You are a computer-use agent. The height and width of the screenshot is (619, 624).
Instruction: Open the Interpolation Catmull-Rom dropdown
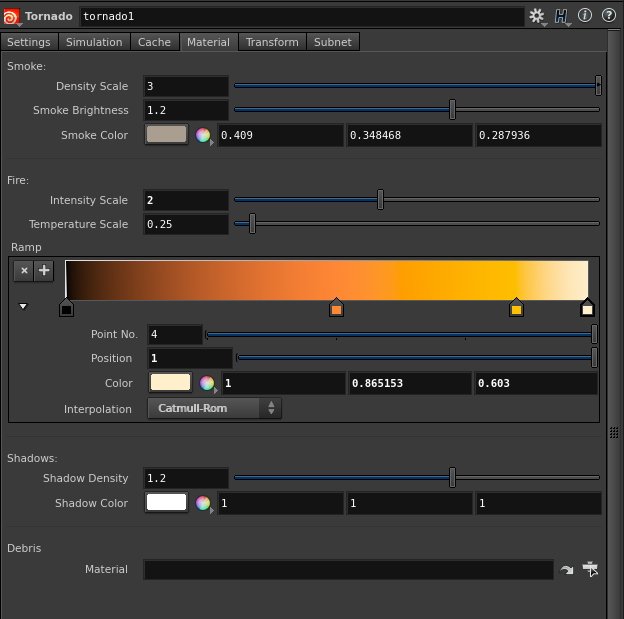pos(214,408)
